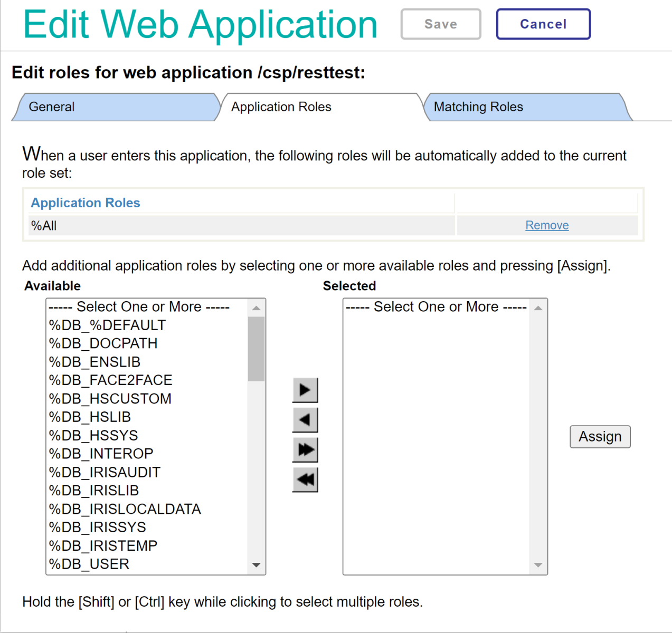Click the double left arrow remove-all icon
This screenshot has height=633, width=672.
pos(305,479)
